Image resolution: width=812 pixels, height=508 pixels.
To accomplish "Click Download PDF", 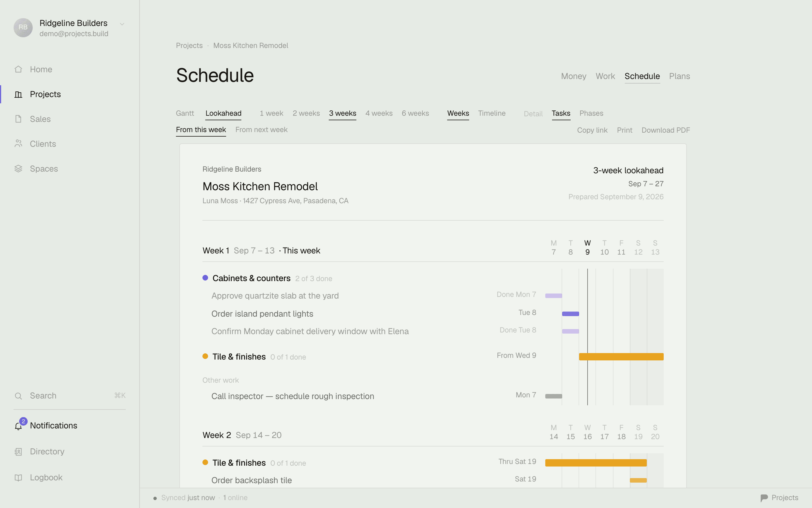I will click(x=666, y=130).
